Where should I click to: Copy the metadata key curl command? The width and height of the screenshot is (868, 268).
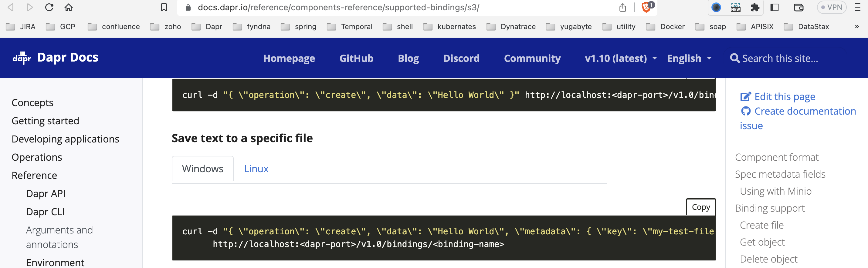click(x=701, y=207)
